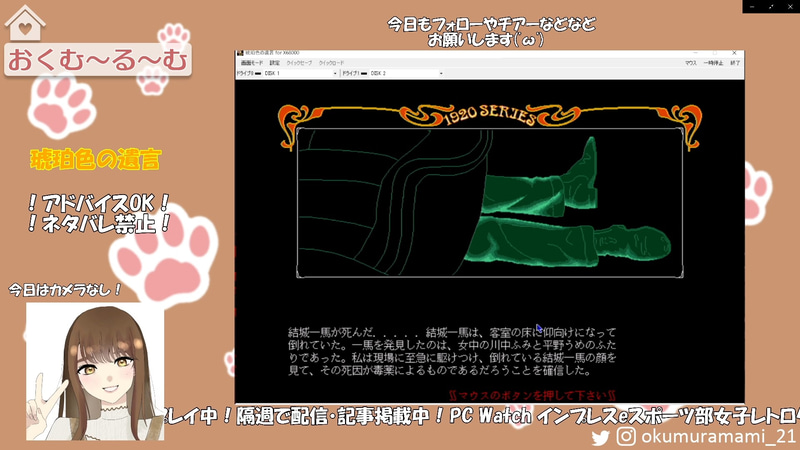Click the クイックセーブ menu item
Viewport: 800px width, 450px height.
pos(299,63)
